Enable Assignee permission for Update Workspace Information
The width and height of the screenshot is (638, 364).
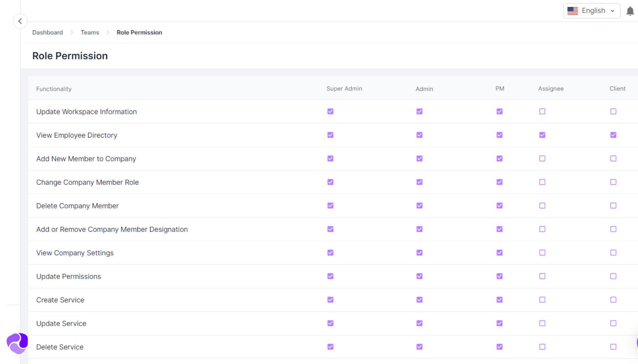pos(542,112)
